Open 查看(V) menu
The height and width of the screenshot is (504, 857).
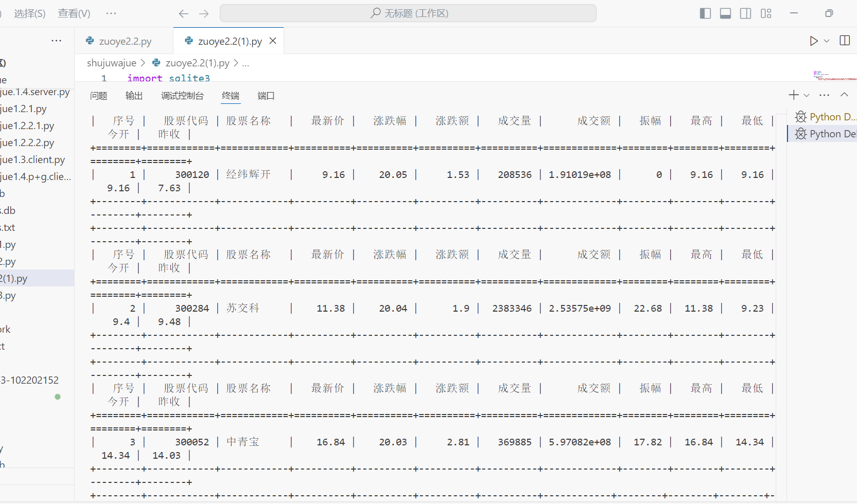(x=74, y=13)
